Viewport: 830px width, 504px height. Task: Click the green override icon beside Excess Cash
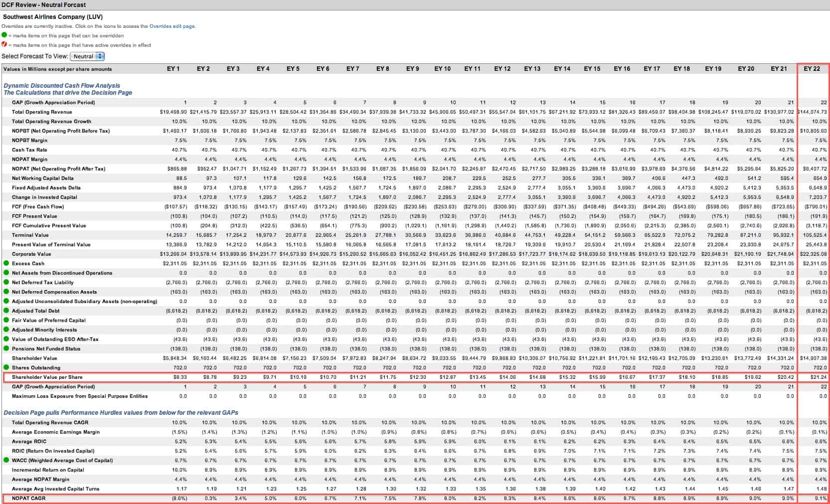pyautogui.click(x=6, y=263)
